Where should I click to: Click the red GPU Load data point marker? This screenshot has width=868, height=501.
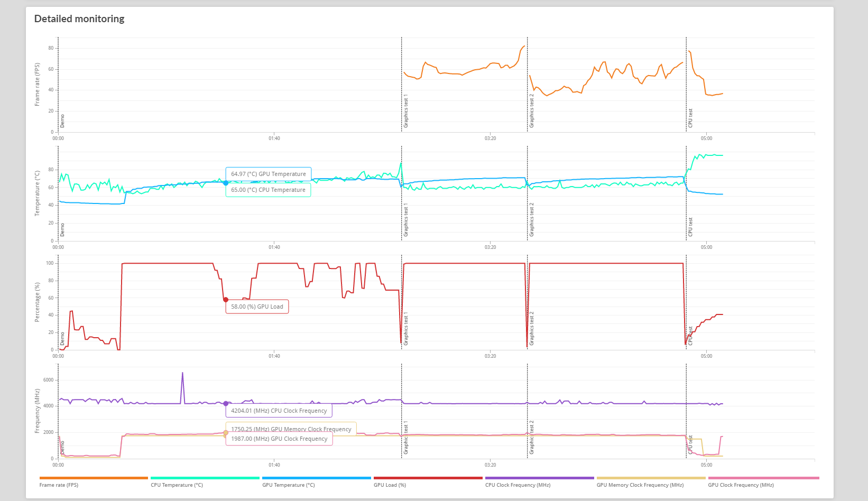(226, 300)
